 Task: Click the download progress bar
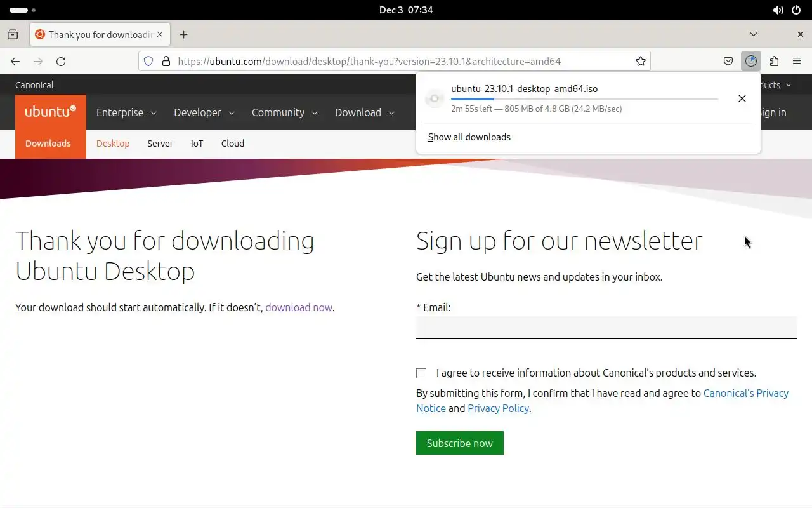(584, 99)
